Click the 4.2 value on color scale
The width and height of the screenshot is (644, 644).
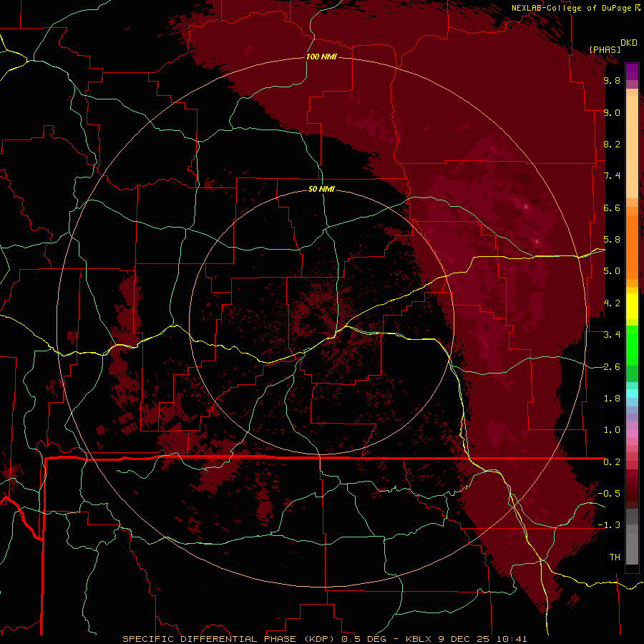612,303
